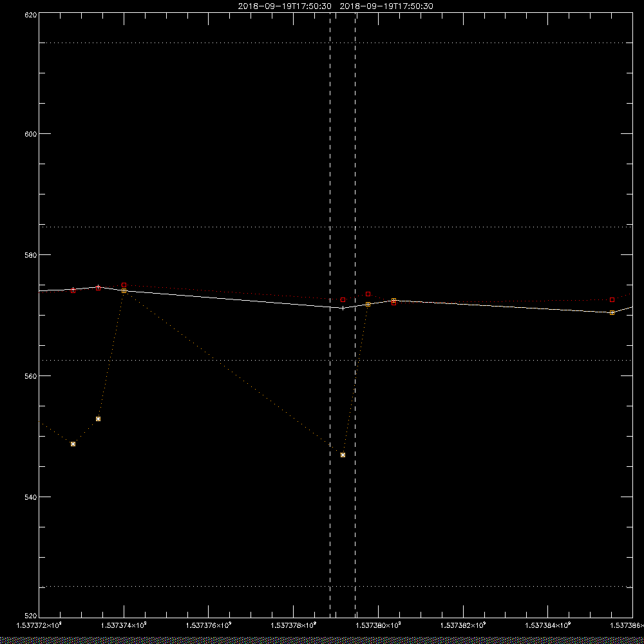Click the dotted horizontal limit line near 615
The image size is (644, 644).
coord(336,43)
